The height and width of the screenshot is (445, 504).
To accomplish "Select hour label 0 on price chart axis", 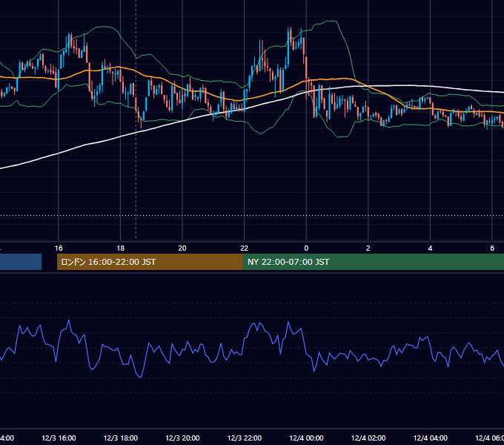I will (x=306, y=248).
